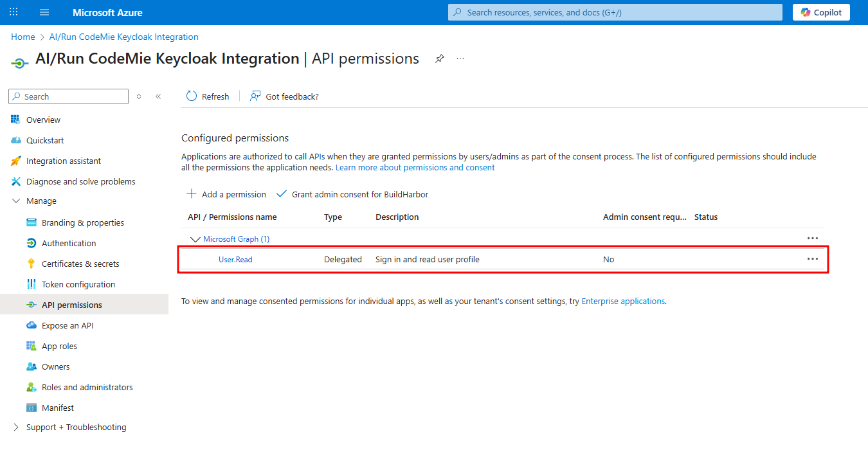Grant admin consent for BuildHarbor
Screen dimensions: 868x450
[352, 194]
